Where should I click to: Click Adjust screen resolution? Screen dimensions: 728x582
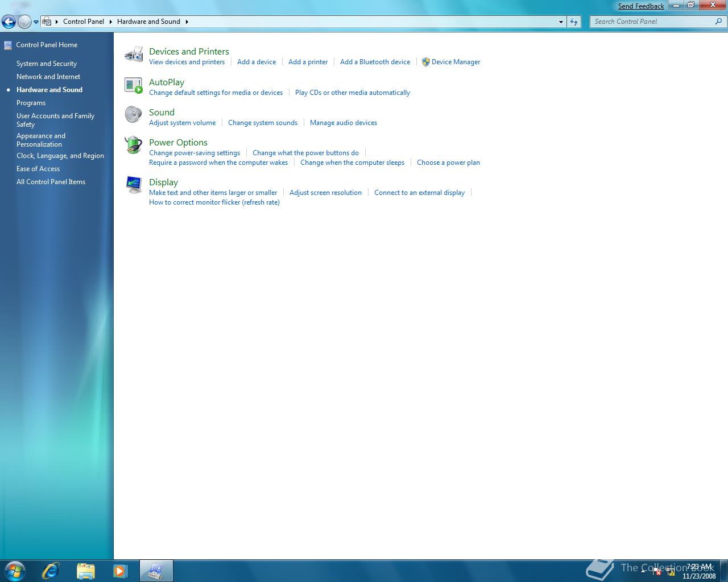coord(325,193)
